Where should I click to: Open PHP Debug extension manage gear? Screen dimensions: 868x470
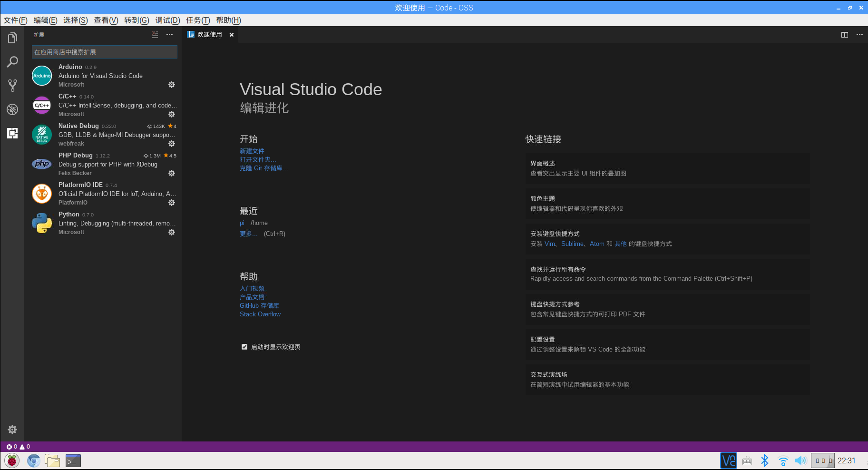[172, 173]
